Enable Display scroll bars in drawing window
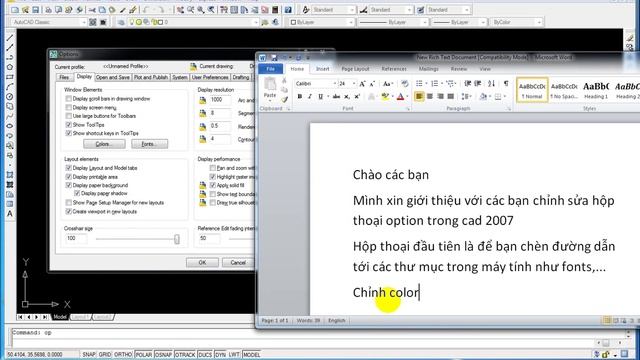Viewport: 640px width, 360px height. pos(69,99)
